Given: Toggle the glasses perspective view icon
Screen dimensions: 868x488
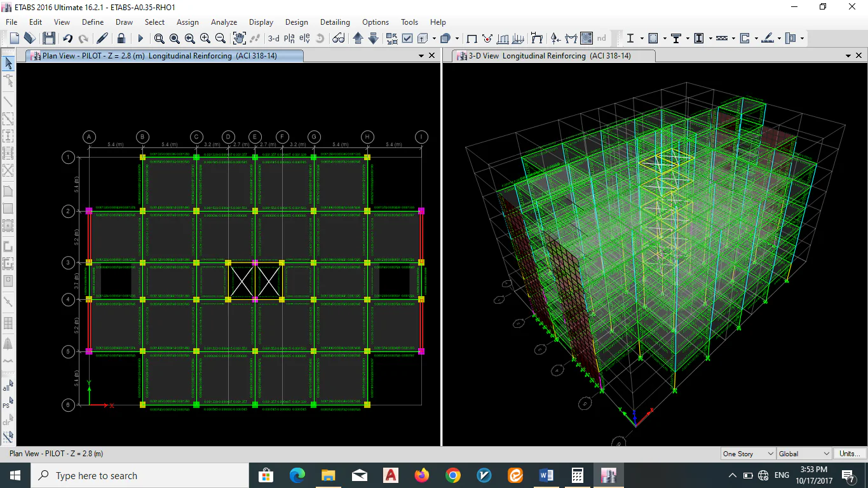Looking at the screenshot, I should coord(339,39).
